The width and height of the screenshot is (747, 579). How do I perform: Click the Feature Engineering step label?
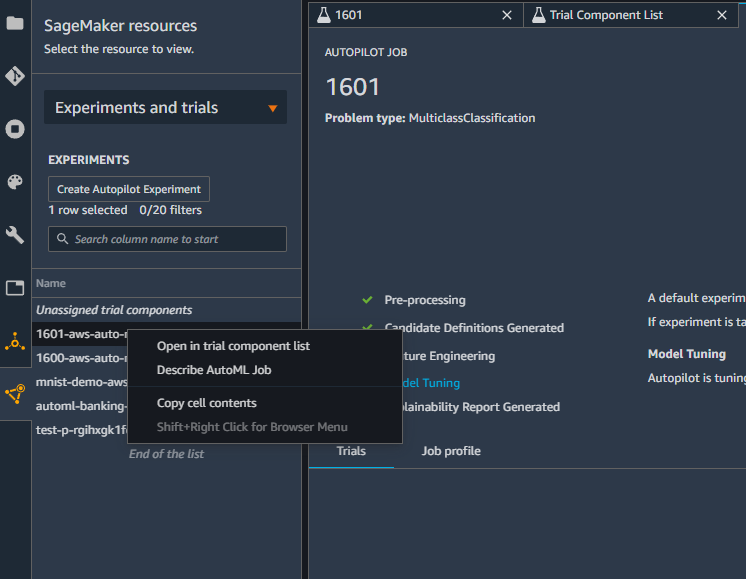(449, 356)
